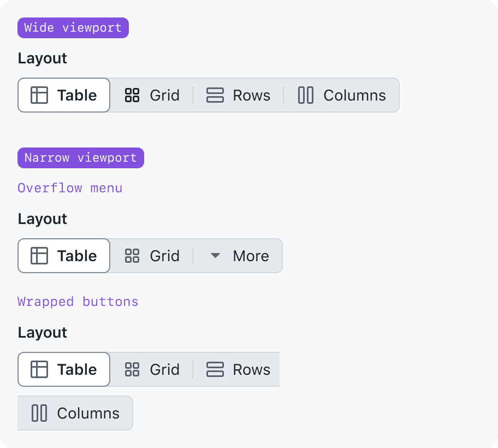Image resolution: width=498 pixels, height=448 pixels.
Task: Open the More overflow dropdown
Action: 251,256
